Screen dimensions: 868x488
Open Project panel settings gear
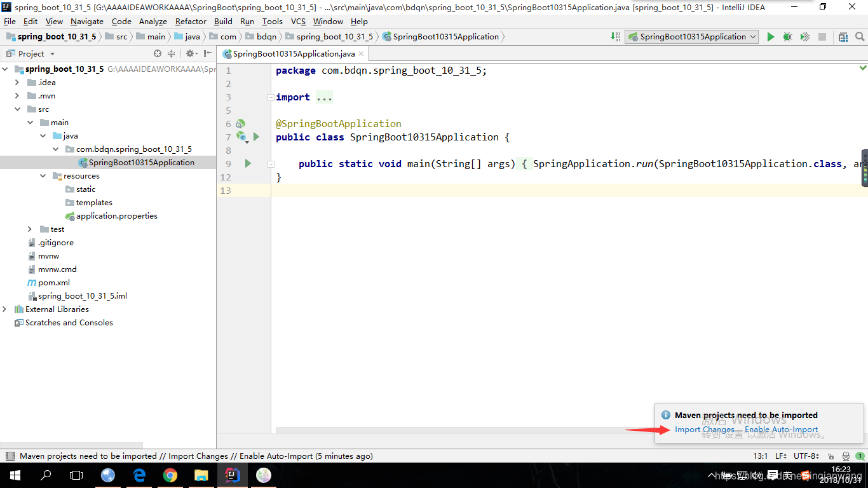tap(190, 54)
